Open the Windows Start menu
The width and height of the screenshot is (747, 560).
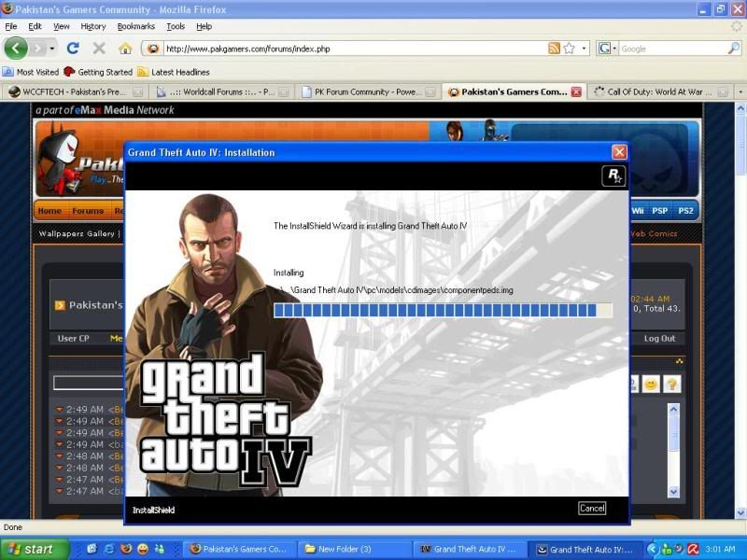tap(35, 549)
